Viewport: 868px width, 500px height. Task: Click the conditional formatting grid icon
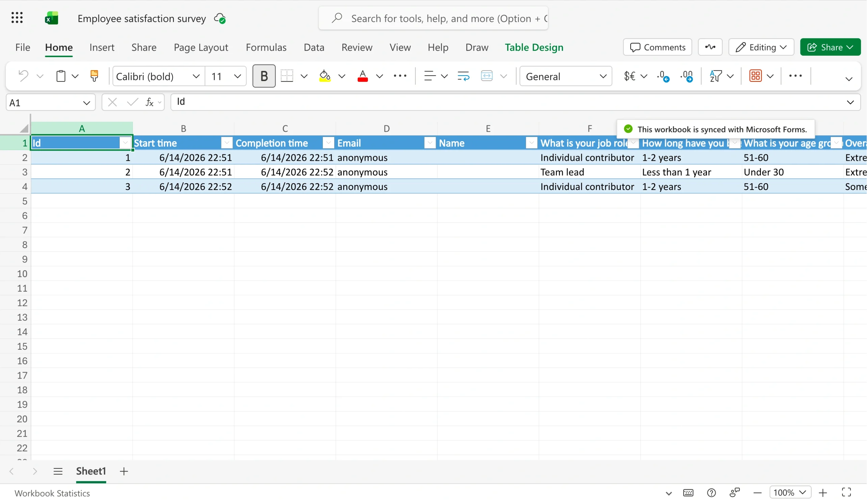[x=756, y=76]
